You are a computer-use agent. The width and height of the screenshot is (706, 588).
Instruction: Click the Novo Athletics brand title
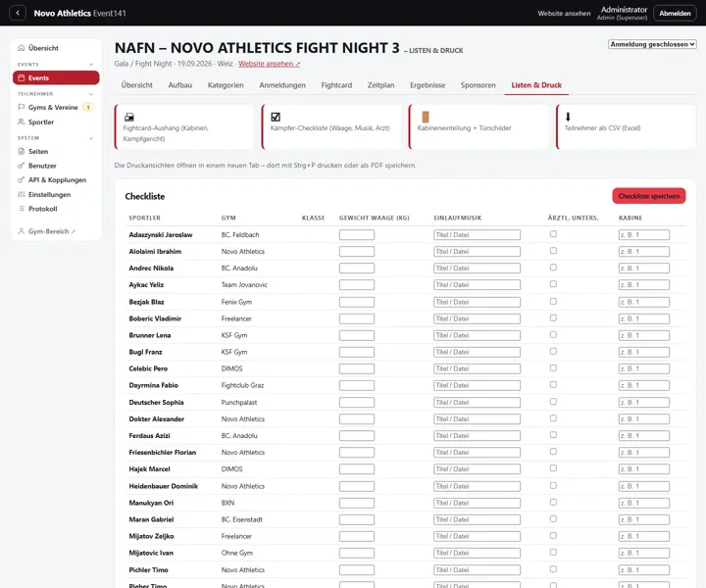[62, 13]
